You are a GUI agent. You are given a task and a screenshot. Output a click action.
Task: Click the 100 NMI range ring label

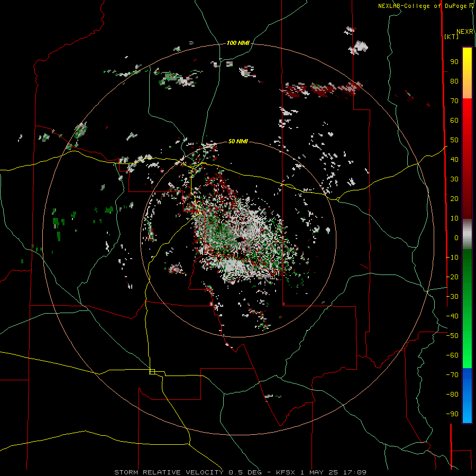click(238, 43)
